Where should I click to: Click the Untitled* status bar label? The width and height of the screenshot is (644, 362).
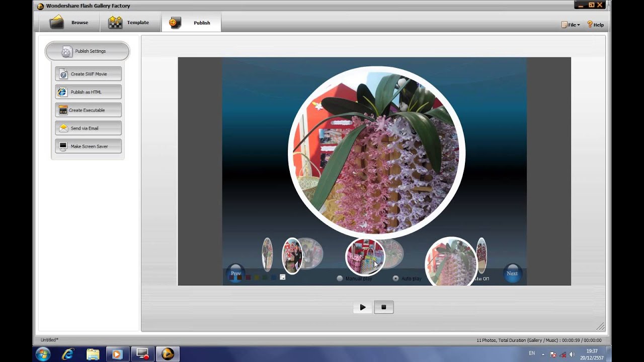(x=49, y=340)
